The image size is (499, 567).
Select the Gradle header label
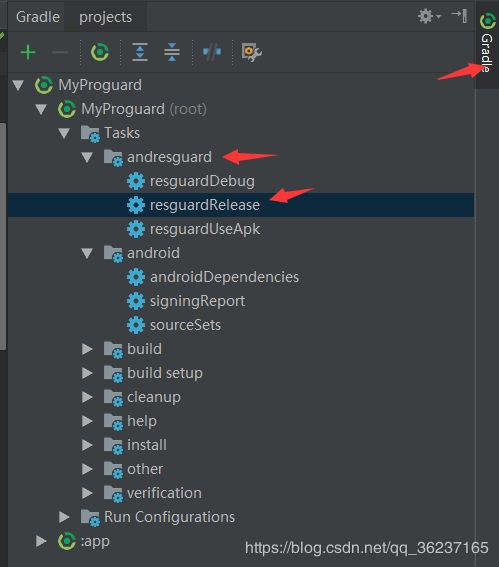[x=38, y=17]
